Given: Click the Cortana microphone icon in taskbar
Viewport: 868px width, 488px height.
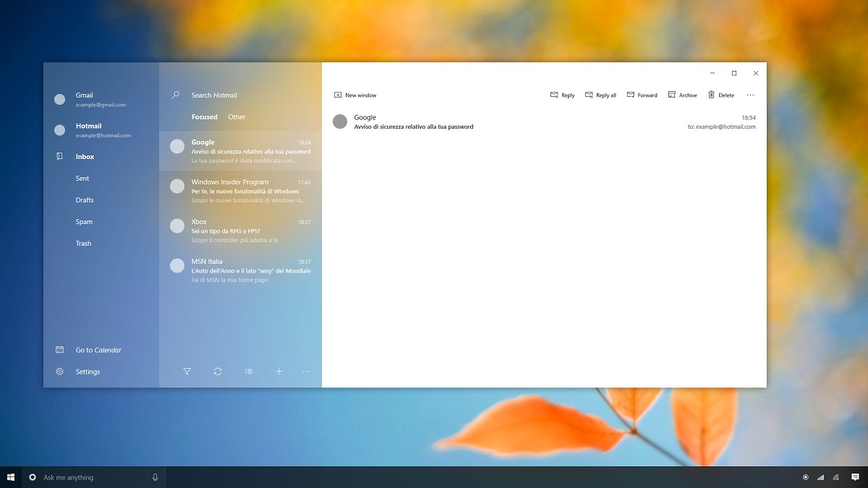Looking at the screenshot, I should pyautogui.click(x=155, y=477).
